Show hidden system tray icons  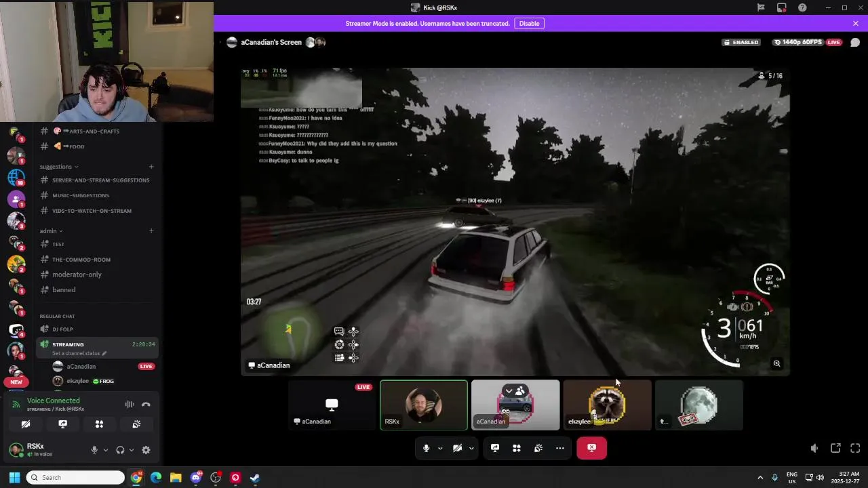click(x=760, y=478)
